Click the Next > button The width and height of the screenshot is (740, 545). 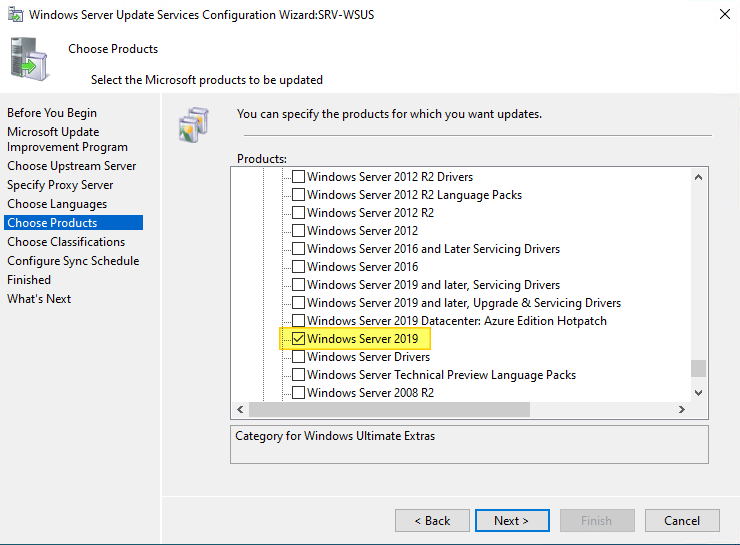pyautogui.click(x=512, y=520)
